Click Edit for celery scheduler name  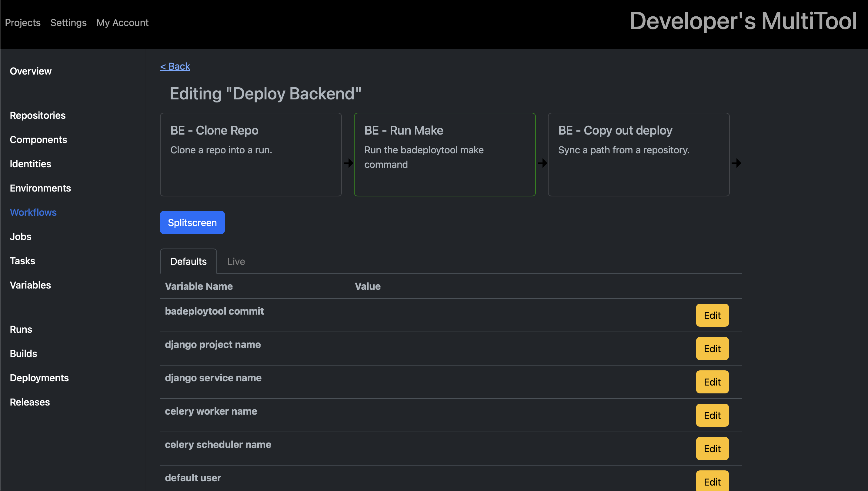(x=712, y=449)
